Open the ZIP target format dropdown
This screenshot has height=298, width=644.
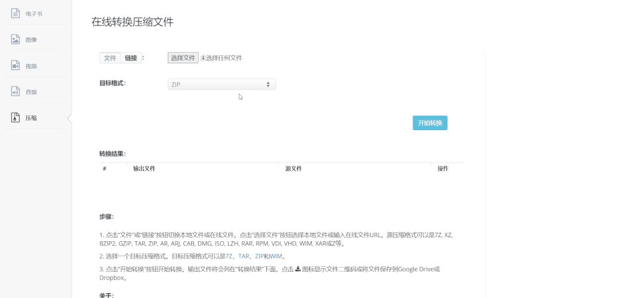point(222,84)
